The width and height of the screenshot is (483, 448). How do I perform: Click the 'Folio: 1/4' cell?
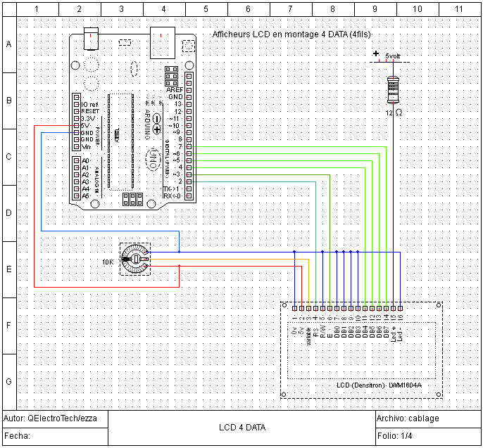point(428,436)
